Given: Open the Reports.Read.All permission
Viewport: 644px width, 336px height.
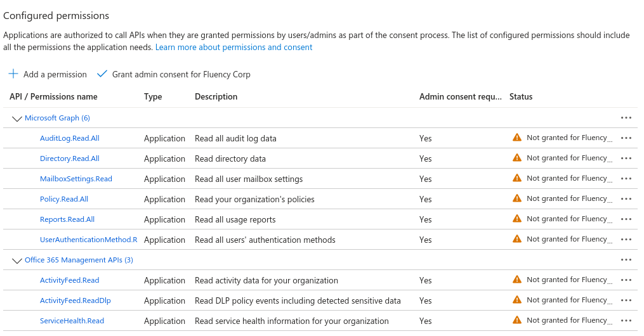Looking at the screenshot, I should click(x=67, y=219).
